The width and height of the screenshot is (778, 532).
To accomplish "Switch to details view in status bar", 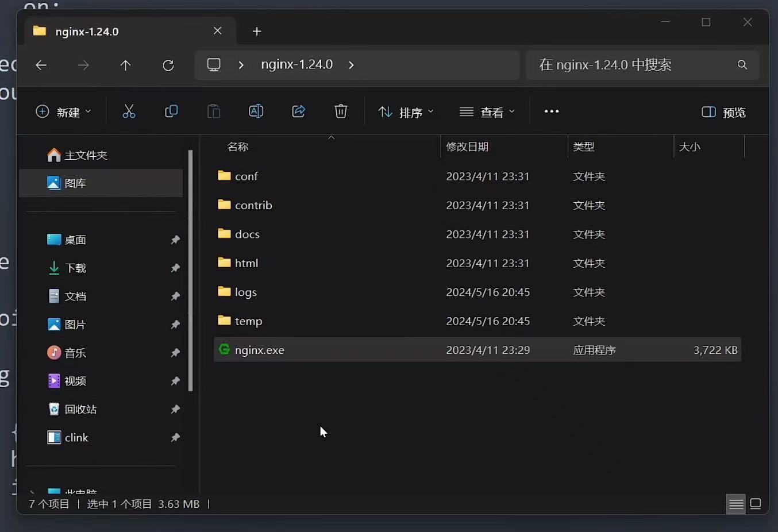I will [x=735, y=504].
